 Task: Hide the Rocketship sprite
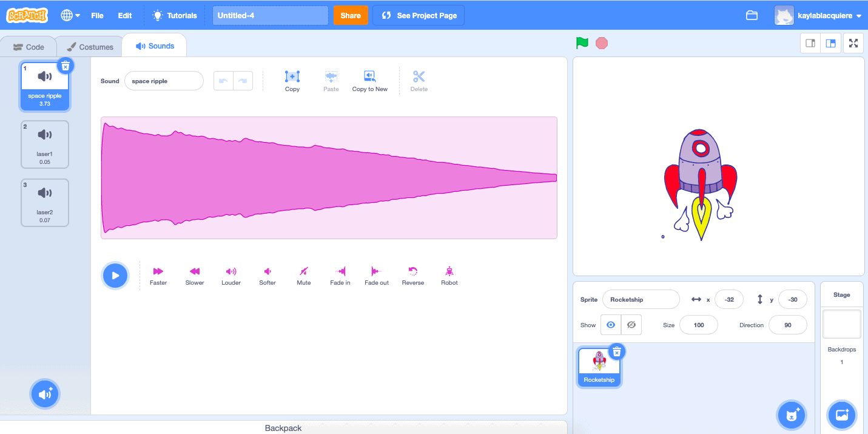631,324
